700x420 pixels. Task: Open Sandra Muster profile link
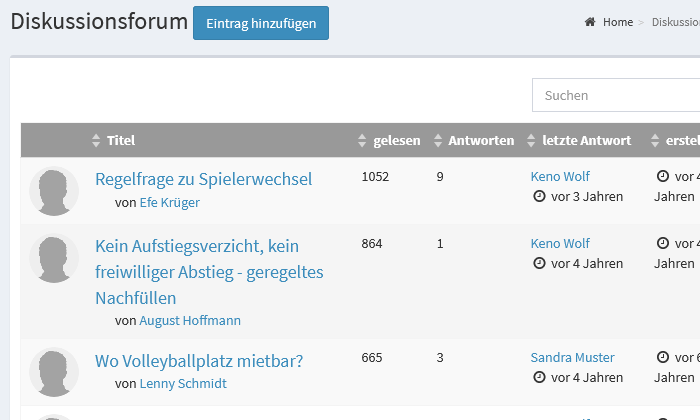click(x=572, y=357)
